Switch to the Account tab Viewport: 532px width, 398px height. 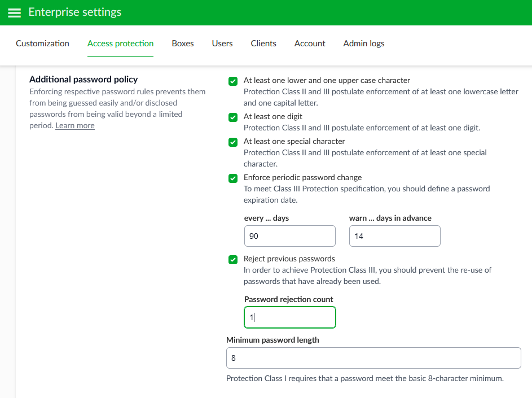pos(310,43)
